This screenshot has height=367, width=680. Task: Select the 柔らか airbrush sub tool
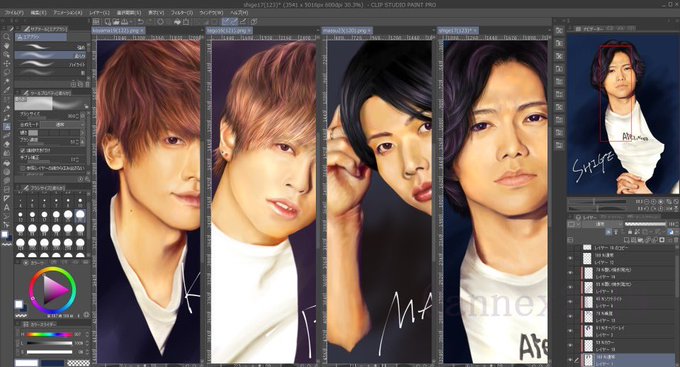tap(51, 56)
